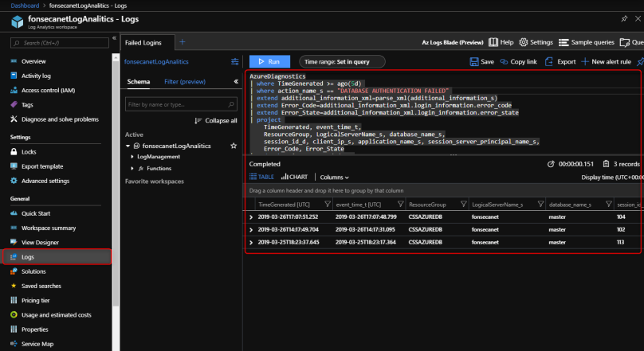Viewport: 644px width, 351px height.
Task: Switch results view to TABLE
Action: (261, 177)
